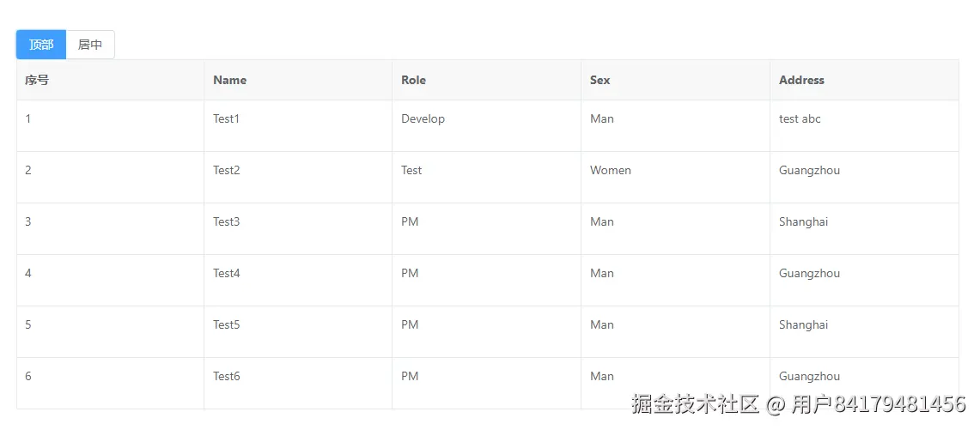Click the Test6 name cell
Viewport: 980px width, 430px height.
click(x=227, y=377)
